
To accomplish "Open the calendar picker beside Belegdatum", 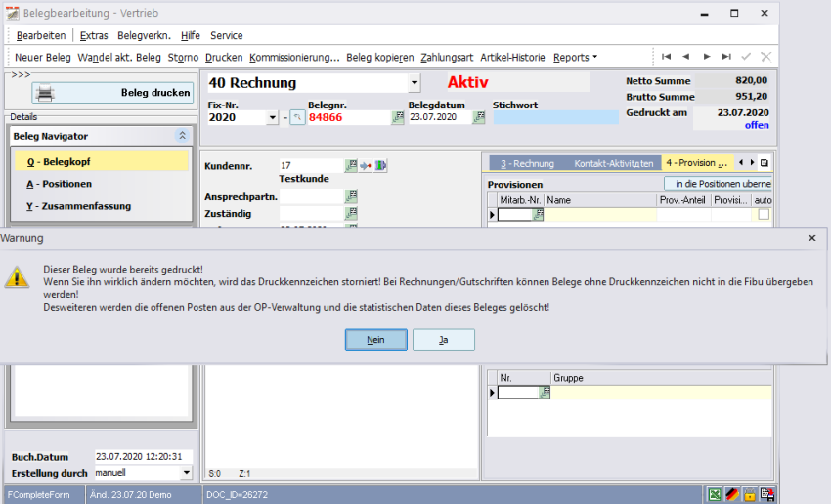I will (479, 117).
